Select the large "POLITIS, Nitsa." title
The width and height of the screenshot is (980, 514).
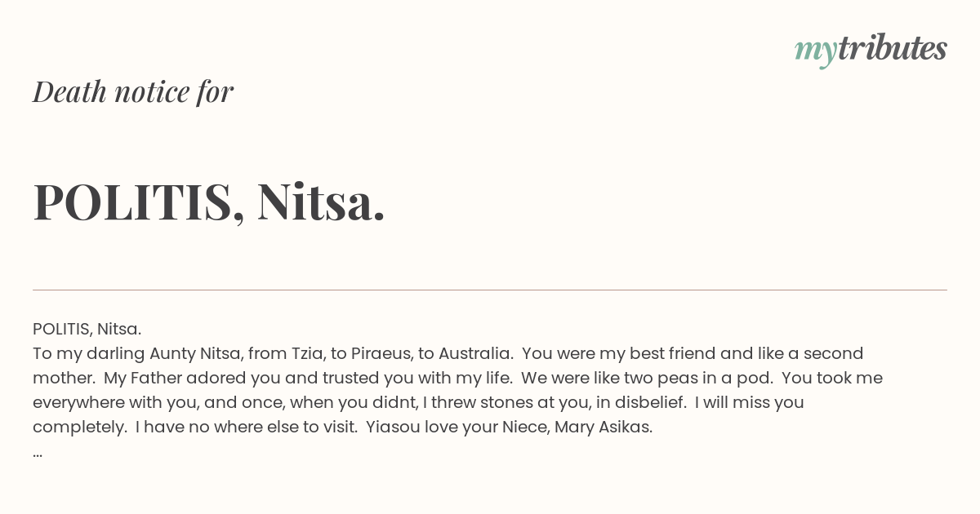tap(209, 202)
